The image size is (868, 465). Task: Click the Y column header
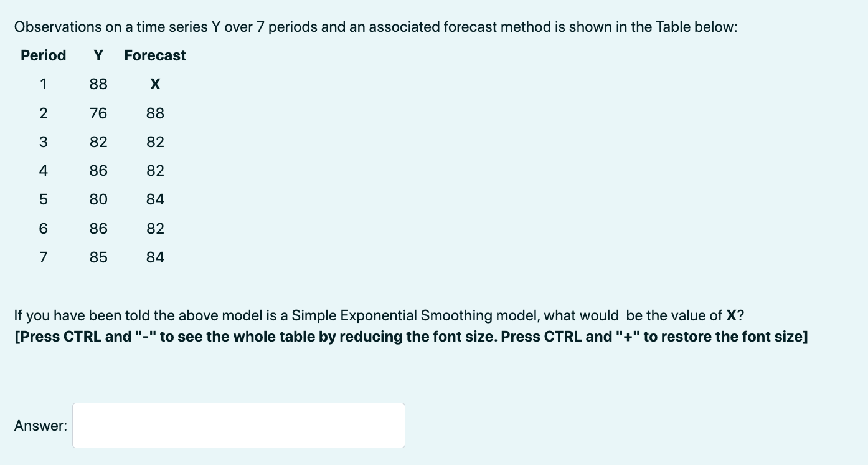pos(98,55)
